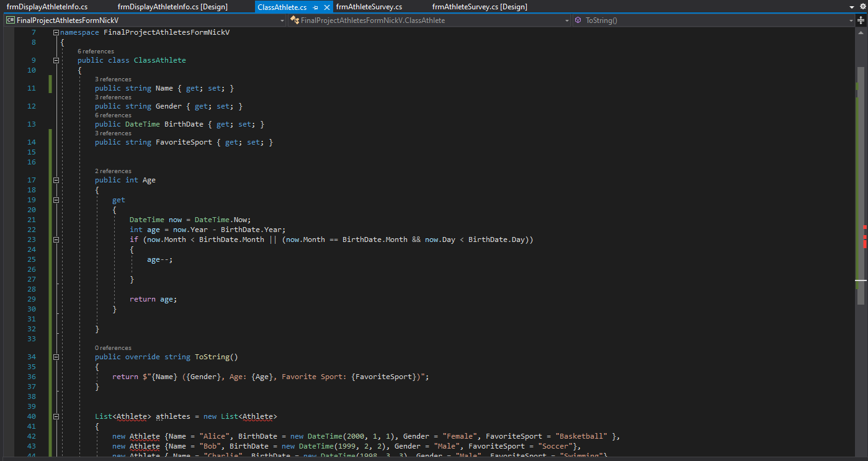
Task: Show the 2 references above the Age property
Action: tap(113, 171)
